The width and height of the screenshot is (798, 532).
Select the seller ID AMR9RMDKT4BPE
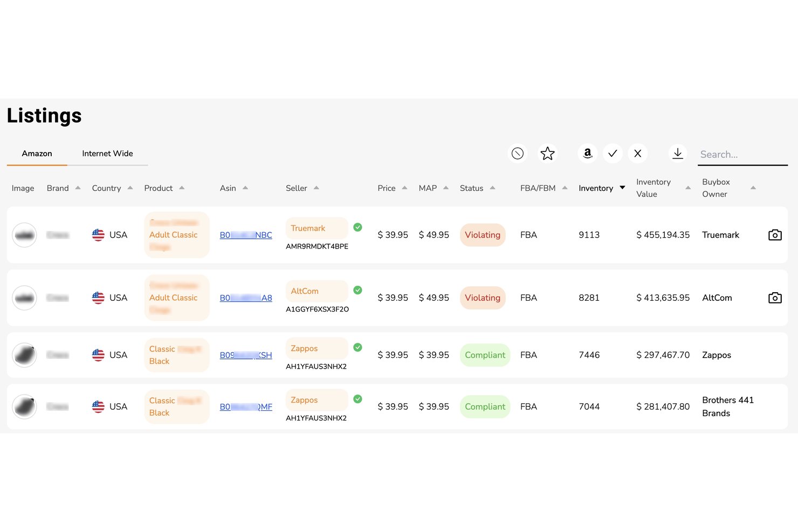pyautogui.click(x=317, y=246)
